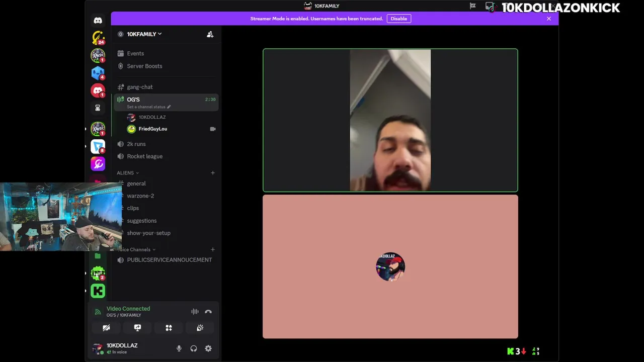Viewport: 644px width, 362px height.
Task: Open the soundboard icon
Action: pyautogui.click(x=200, y=328)
